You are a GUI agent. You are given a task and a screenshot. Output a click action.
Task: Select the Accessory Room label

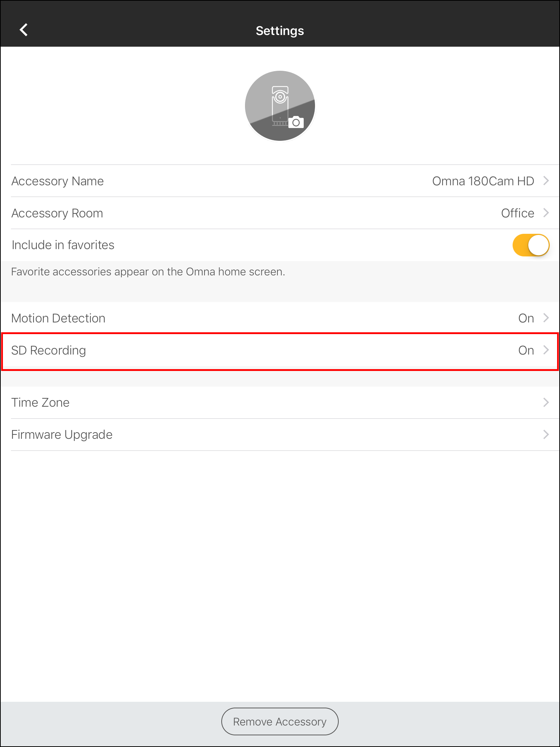[x=57, y=213]
